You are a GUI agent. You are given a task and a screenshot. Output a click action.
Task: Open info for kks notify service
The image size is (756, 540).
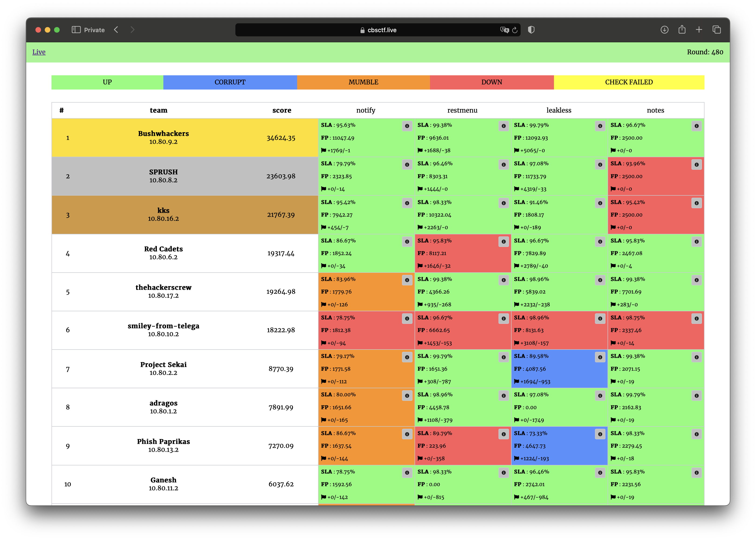click(x=407, y=203)
